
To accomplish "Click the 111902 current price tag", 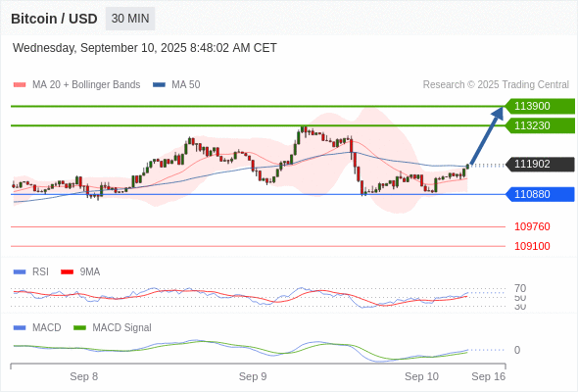I will point(540,164).
